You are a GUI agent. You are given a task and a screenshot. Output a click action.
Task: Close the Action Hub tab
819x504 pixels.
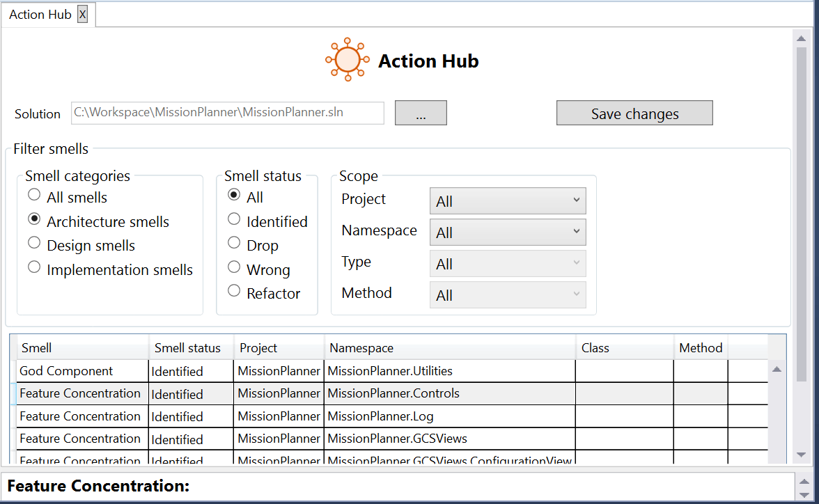(82, 15)
